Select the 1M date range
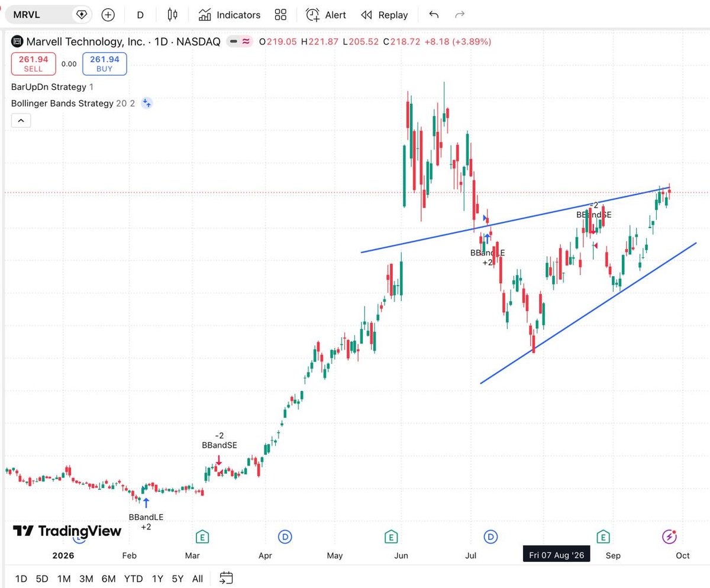 pos(64,578)
